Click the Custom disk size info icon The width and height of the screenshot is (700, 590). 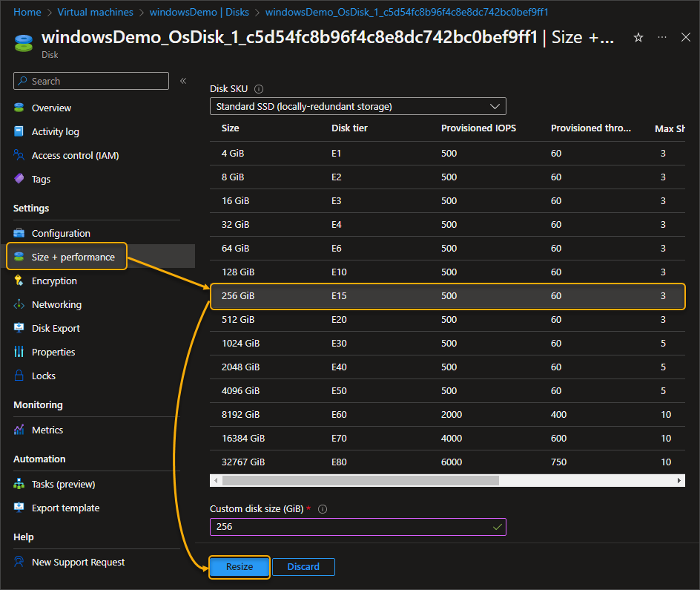point(323,509)
